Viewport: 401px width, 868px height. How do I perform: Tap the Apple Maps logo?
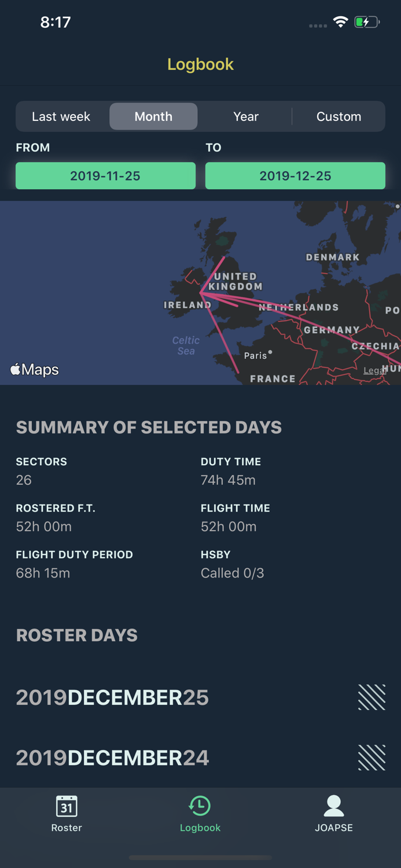(35, 369)
